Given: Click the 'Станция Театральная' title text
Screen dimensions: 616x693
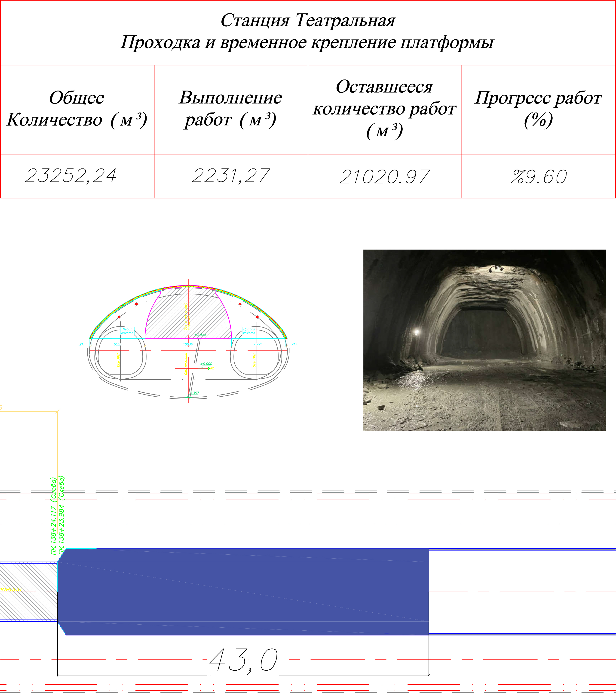Looking at the screenshot, I should click(308, 21).
